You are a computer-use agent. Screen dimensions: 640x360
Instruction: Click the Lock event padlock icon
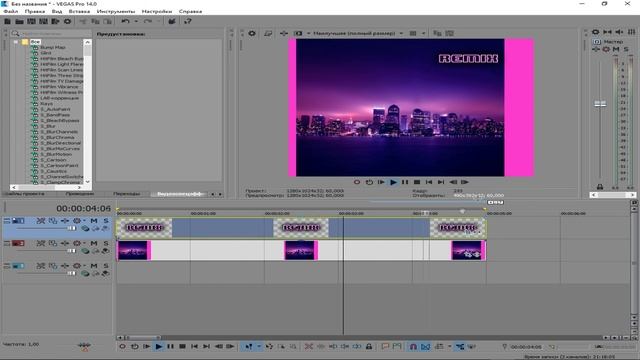(369, 347)
